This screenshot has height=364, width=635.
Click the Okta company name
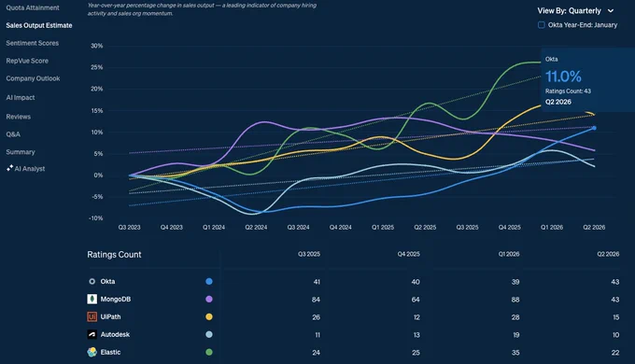click(x=107, y=282)
